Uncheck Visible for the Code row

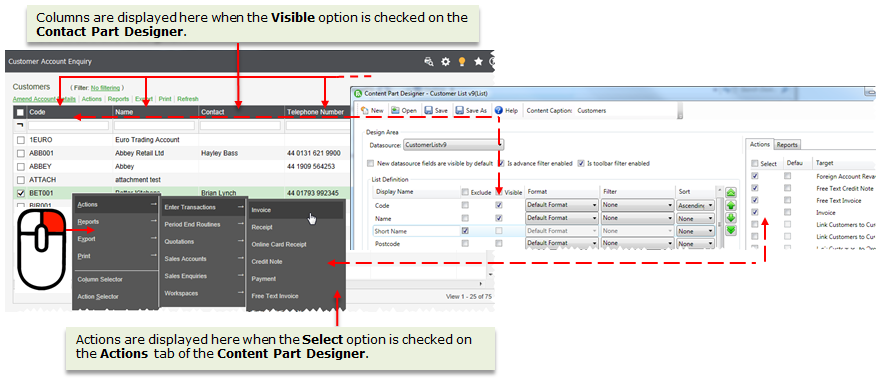[x=498, y=205]
